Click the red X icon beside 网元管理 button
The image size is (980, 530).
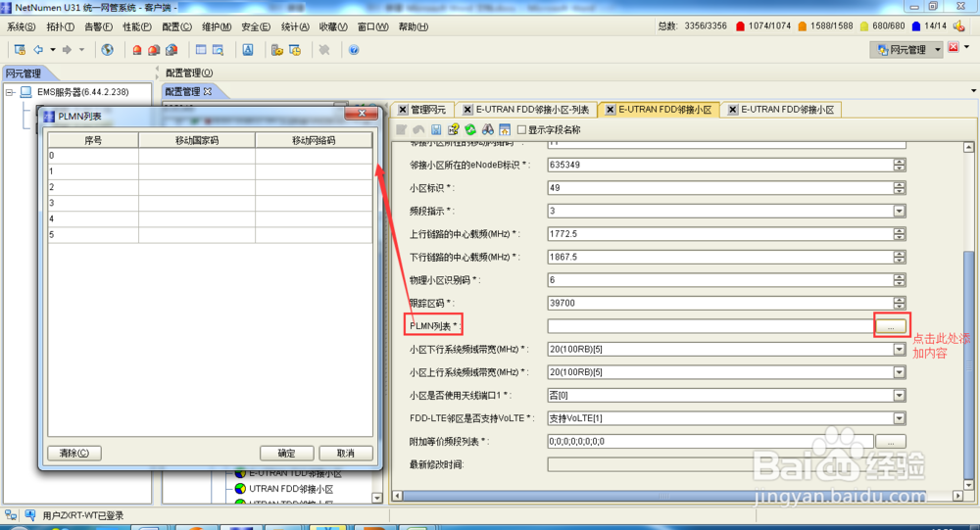tap(954, 47)
